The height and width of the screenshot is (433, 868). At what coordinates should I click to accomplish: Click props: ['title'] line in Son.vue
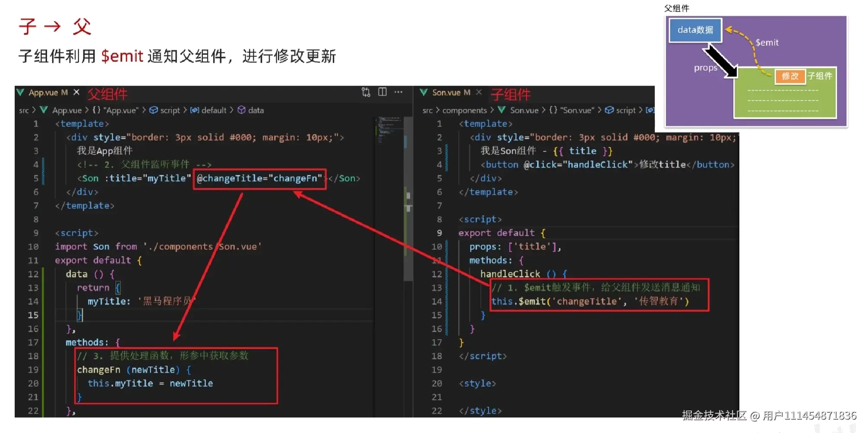(x=515, y=247)
